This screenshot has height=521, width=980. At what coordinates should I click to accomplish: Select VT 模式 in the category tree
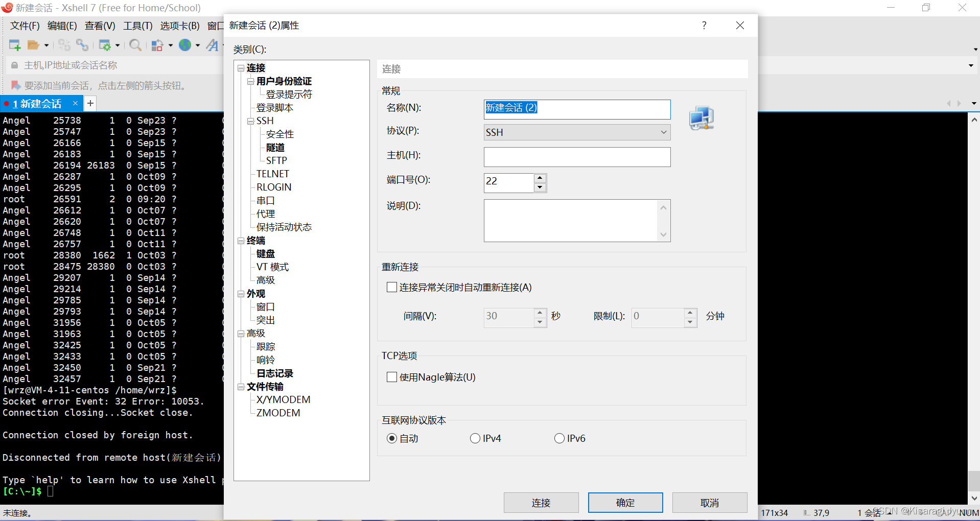tap(272, 267)
